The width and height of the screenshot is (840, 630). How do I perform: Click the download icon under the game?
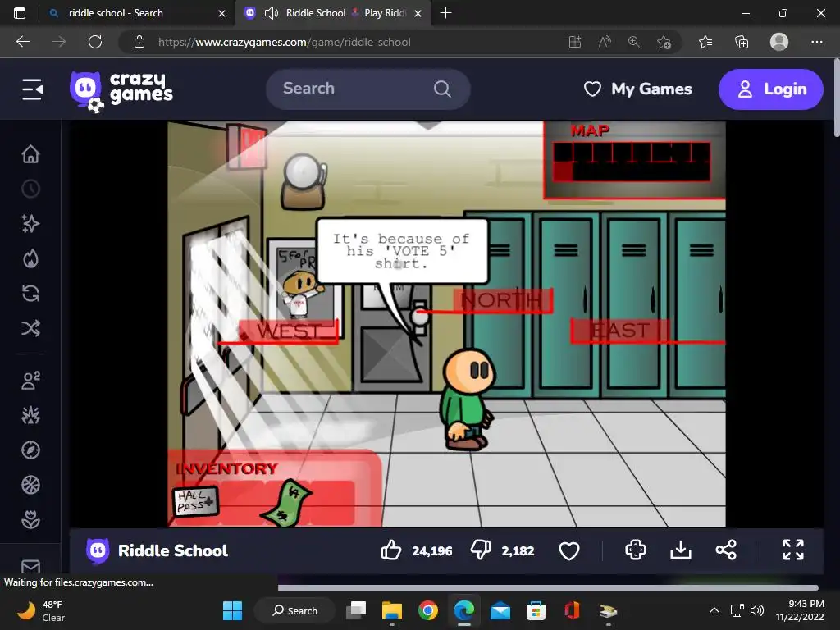tap(680, 550)
